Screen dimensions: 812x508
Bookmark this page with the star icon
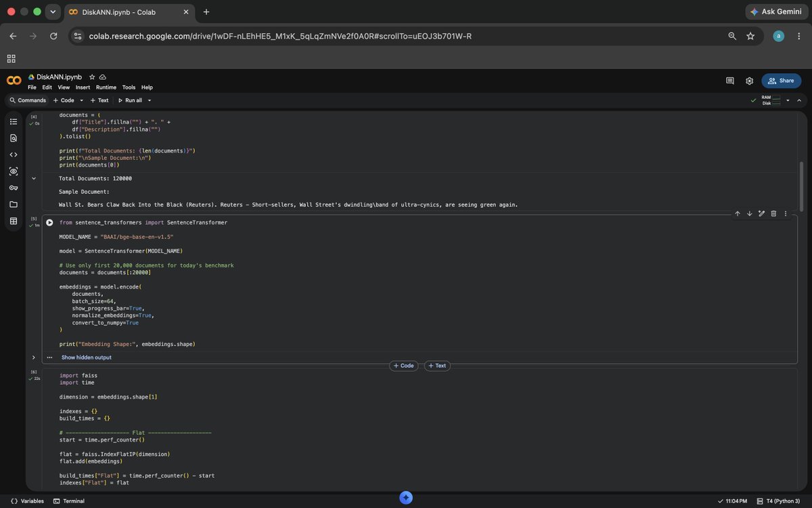(750, 36)
